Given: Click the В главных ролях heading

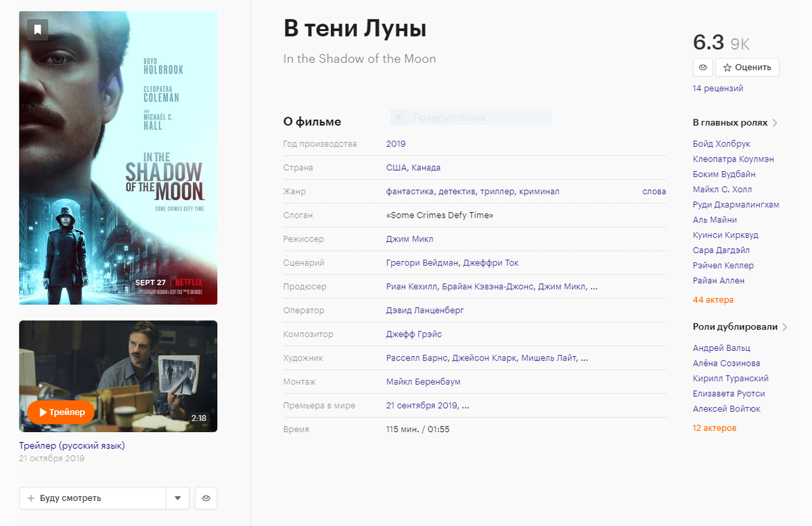Looking at the screenshot, I should pos(730,123).
